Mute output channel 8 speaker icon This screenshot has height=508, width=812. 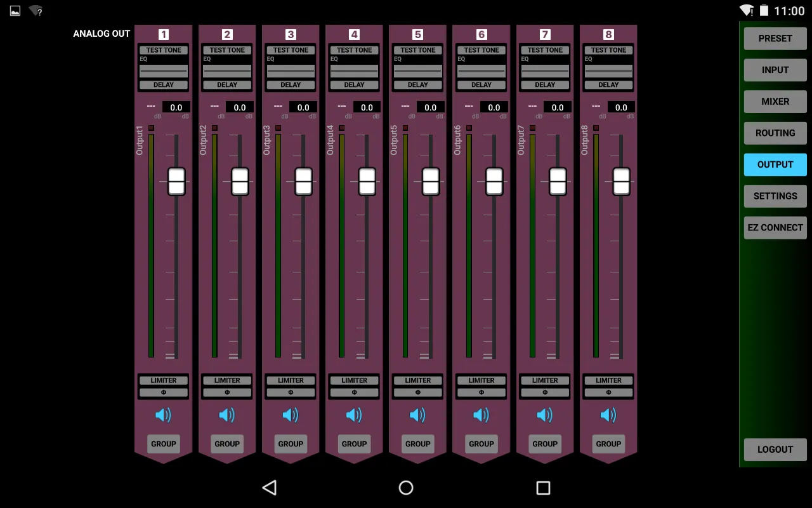[608, 415]
